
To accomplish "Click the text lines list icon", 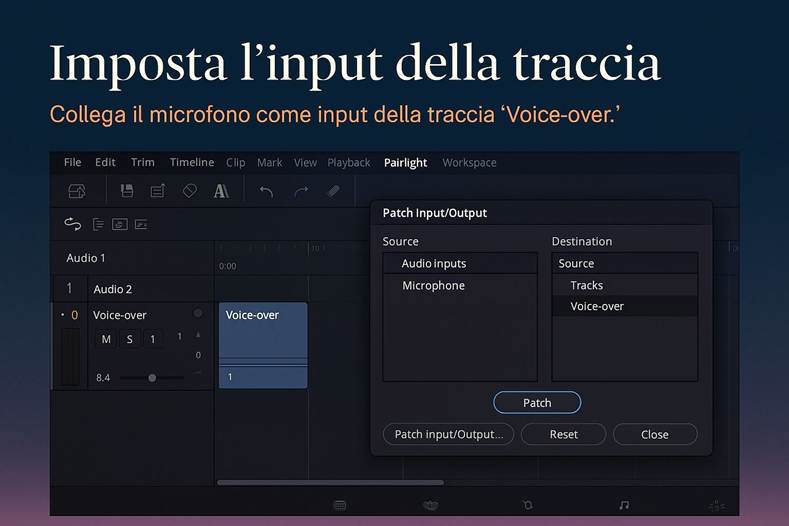I will coord(99,224).
